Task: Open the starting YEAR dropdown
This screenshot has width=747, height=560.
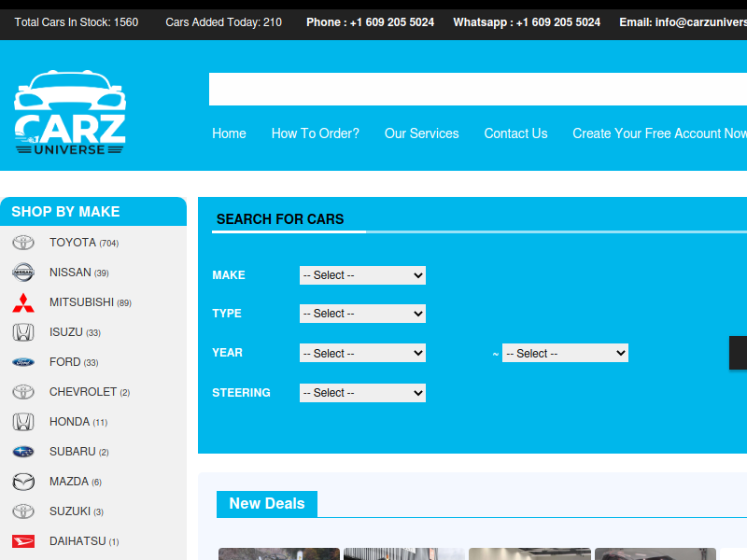Action: click(362, 354)
